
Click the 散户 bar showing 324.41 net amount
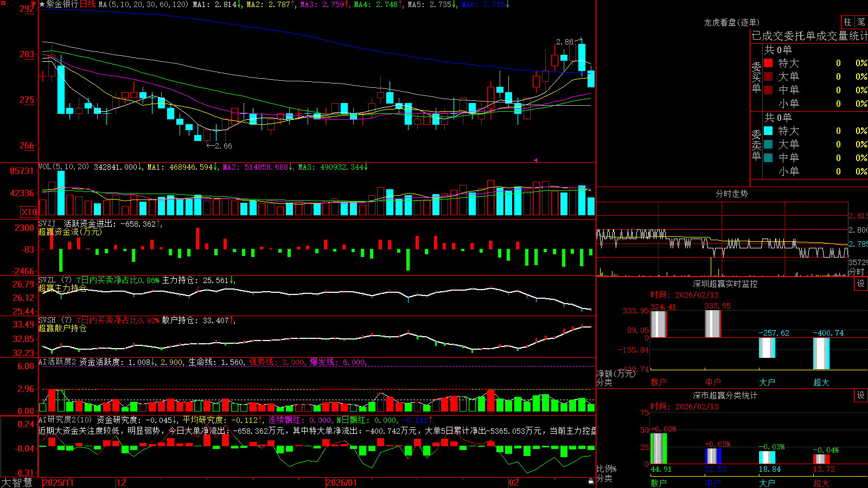tap(659, 324)
